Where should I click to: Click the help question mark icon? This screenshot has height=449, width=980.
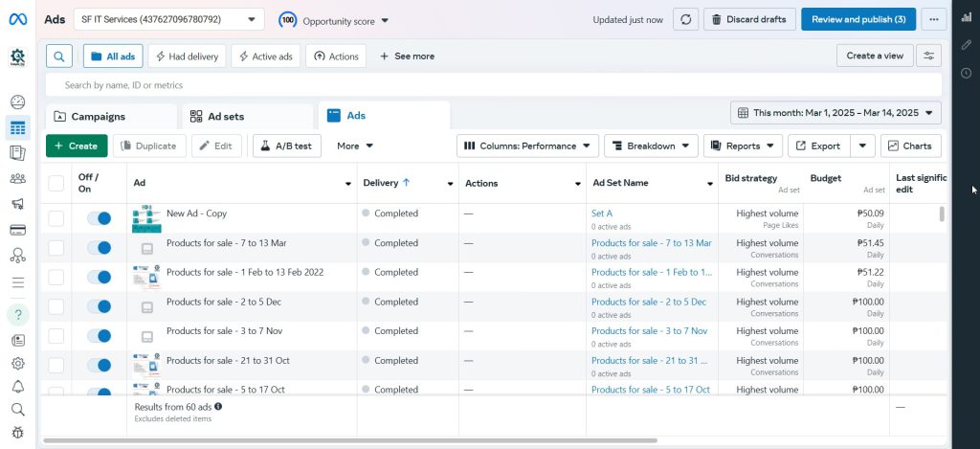tap(17, 314)
